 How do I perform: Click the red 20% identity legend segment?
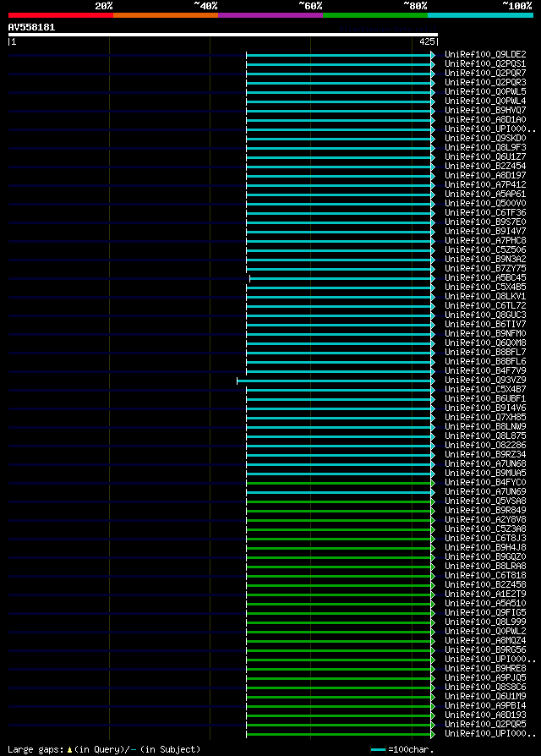pyautogui.click(x=61, y=15)
